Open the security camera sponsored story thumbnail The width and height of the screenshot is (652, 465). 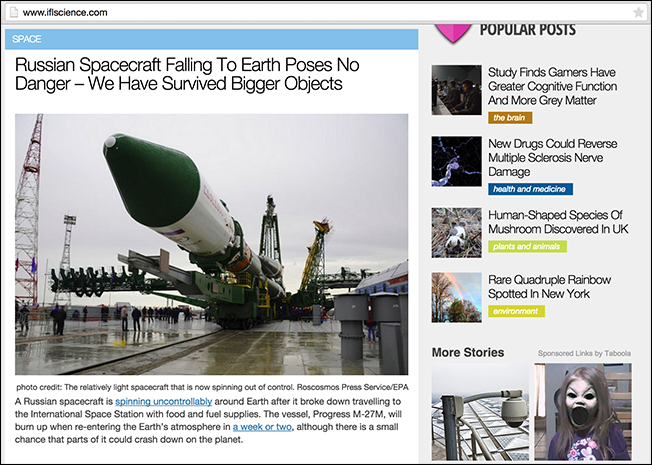[480, 412]
